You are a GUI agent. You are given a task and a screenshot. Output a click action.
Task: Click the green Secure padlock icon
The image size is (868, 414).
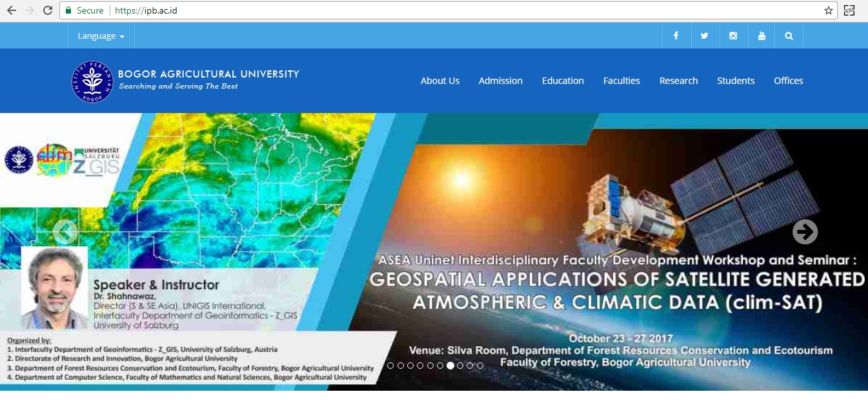[69, 10]
